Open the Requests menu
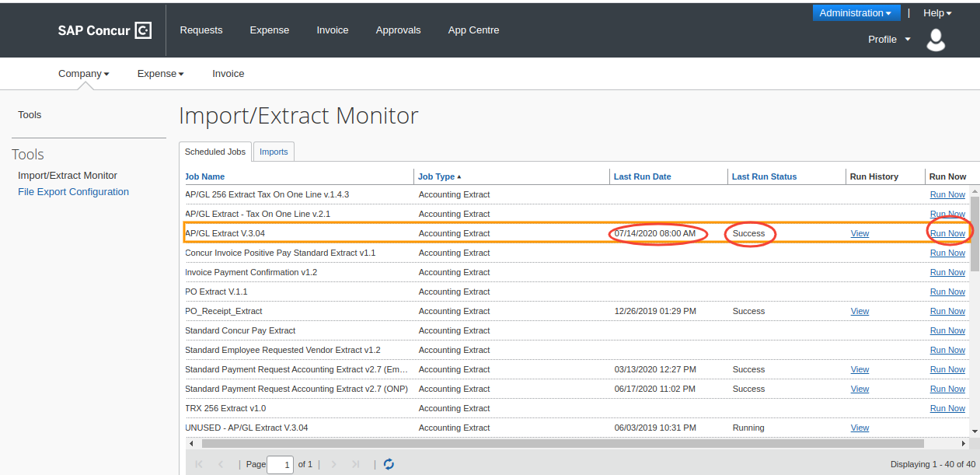 coord(201,30)
